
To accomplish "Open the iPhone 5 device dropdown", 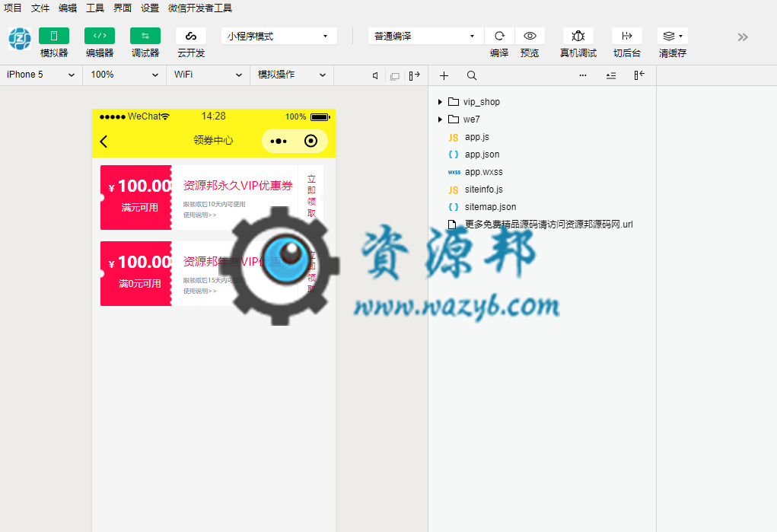I will coord(40,75).
